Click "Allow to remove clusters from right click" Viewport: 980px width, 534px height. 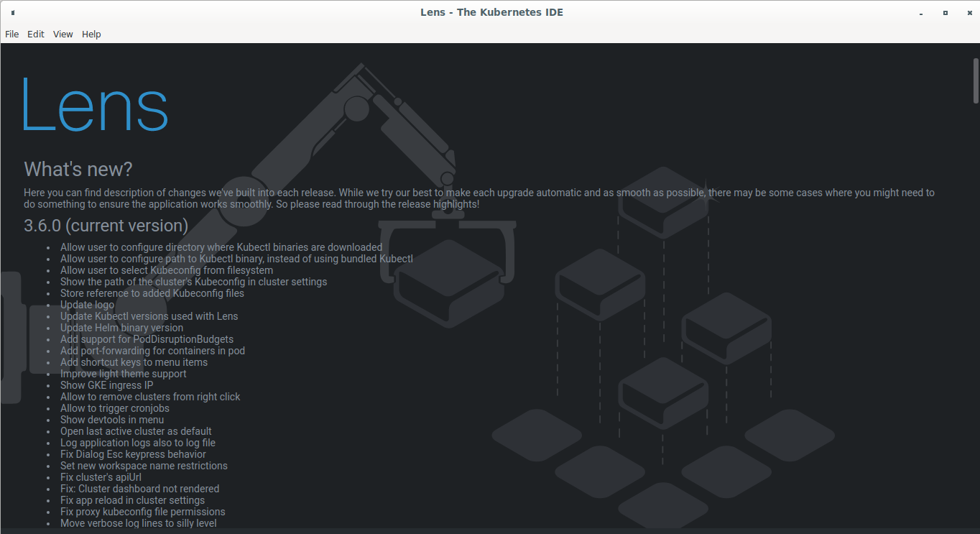click(150, 397)
